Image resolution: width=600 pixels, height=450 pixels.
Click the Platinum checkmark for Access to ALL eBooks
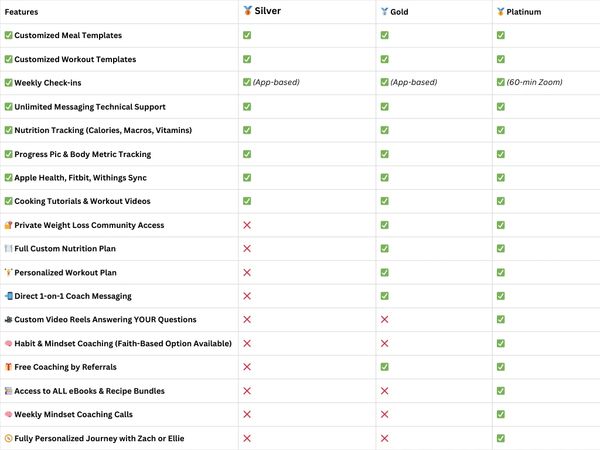501,391
